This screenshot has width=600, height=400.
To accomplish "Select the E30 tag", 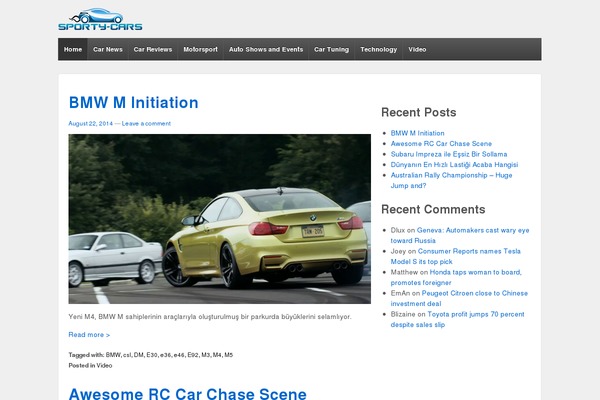I will pyautogui.click(x=152, y=355).
